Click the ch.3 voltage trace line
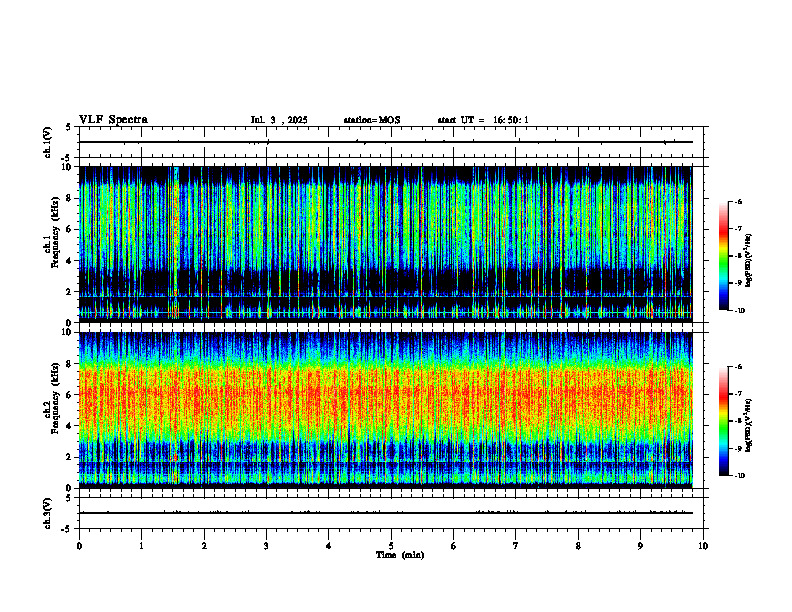Image resolution: width=792 pixels, height=612 pixels. 385,513
